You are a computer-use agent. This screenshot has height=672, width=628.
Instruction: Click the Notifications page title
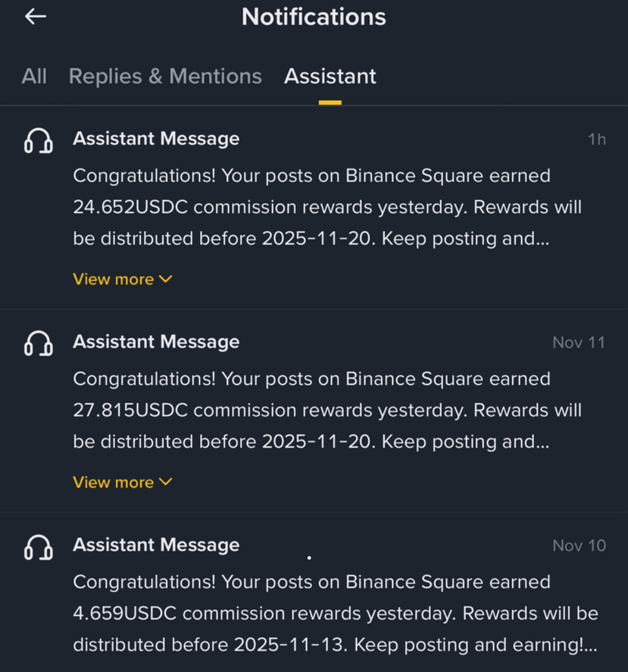tap(314, 17)
